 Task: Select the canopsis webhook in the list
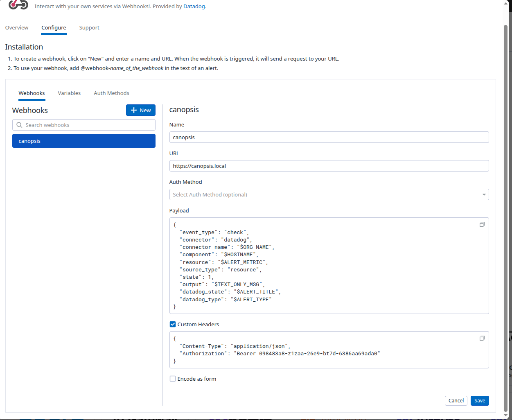click(84, 141)
